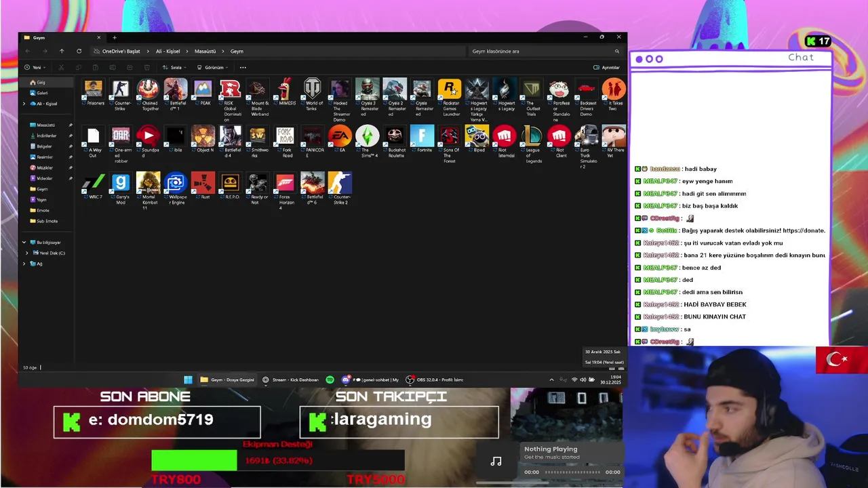Select The Sims 4 shortcut

pos(368,142)
